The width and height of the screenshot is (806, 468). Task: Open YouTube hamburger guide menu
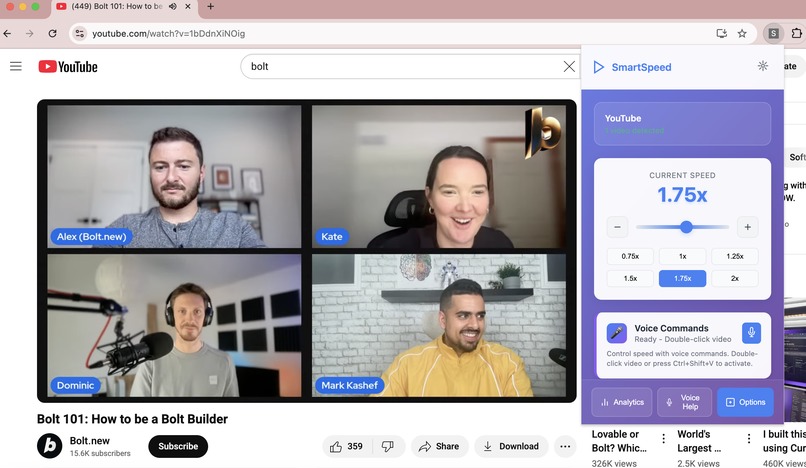[16, 66]
